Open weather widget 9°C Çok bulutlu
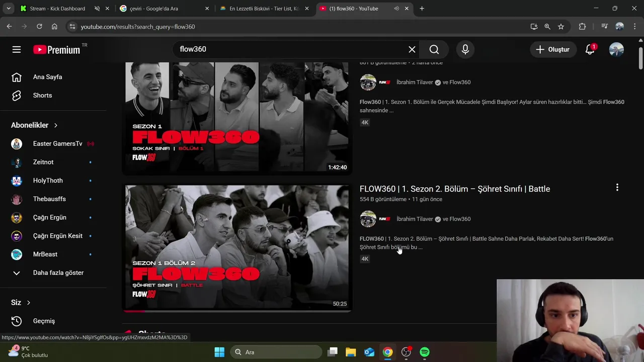This screenshot has width=644, height=362. point(28,351)
